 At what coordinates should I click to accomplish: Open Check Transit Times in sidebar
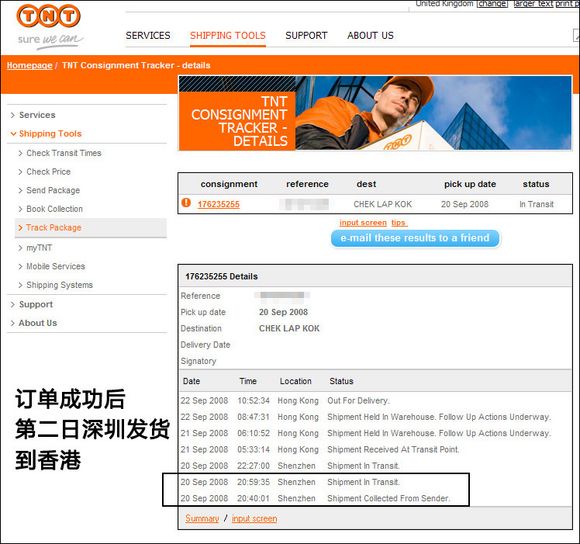pyautogui.click(x=64, y=153)
